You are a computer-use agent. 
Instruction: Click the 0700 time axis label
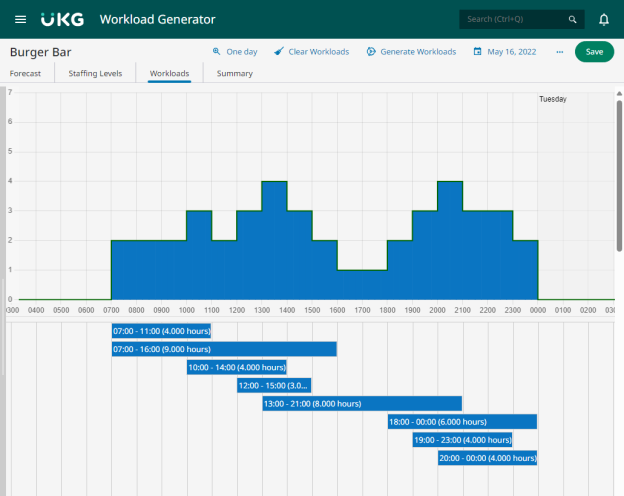(x=111, y=310)
